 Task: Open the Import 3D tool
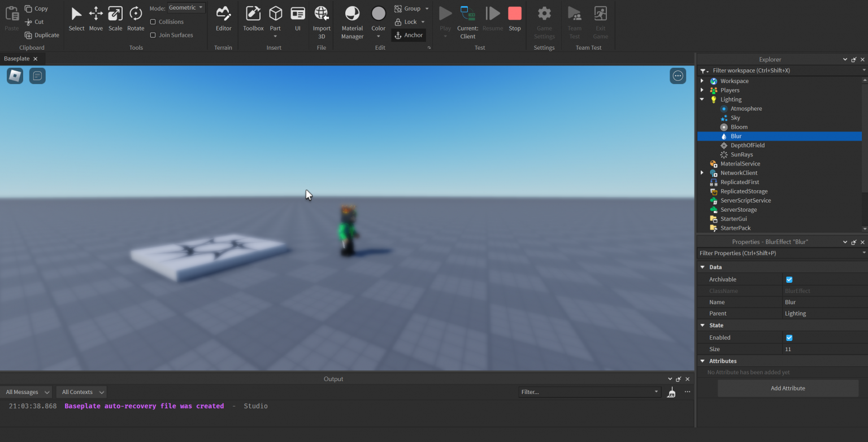[322, 19]
